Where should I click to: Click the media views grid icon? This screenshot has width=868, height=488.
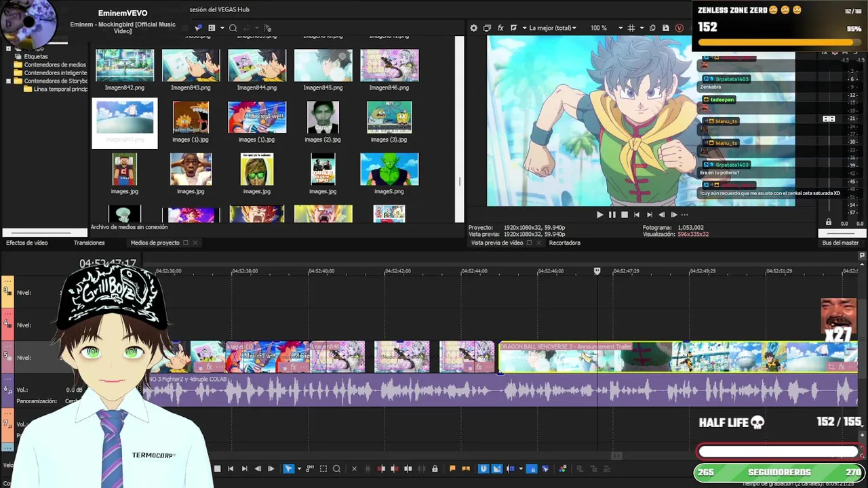click(x=212, y=28)
